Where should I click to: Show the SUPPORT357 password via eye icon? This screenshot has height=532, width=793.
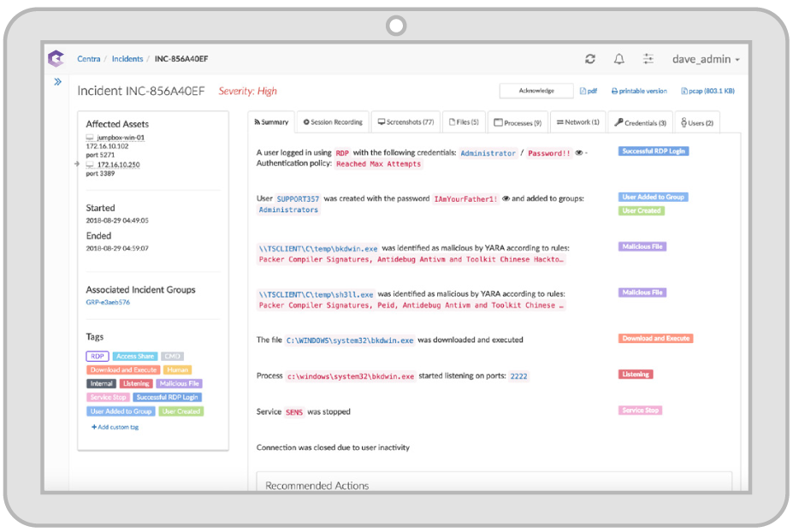click(x=506, y=198)
